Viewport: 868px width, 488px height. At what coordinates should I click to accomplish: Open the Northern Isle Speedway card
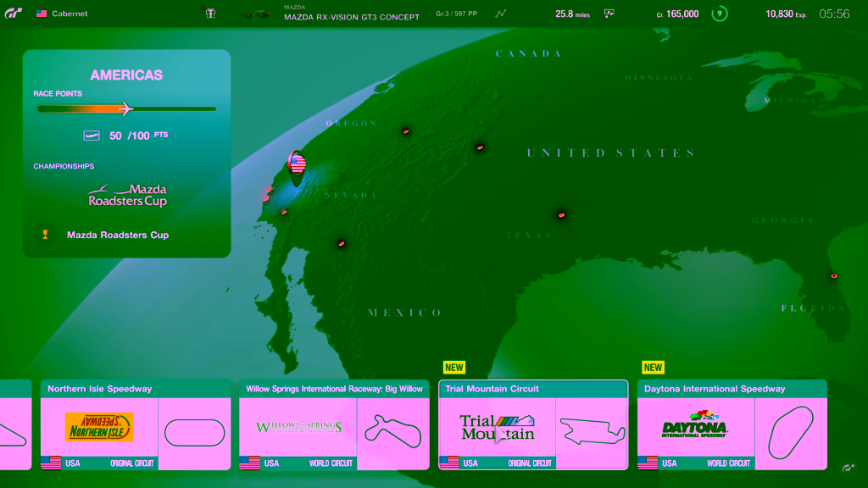136,424
